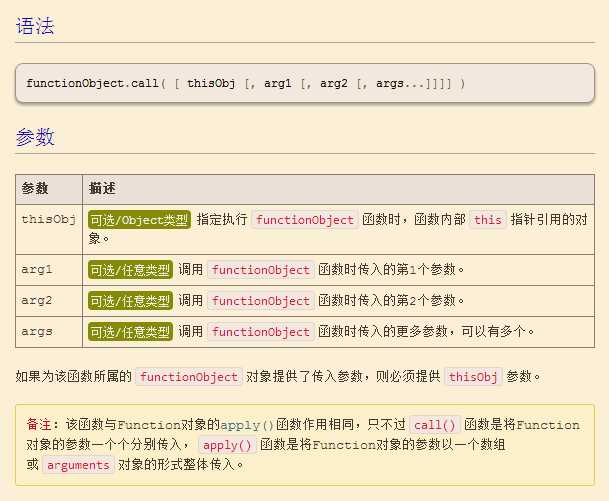Click the arguments code tag in the note

tap(78, 465)
